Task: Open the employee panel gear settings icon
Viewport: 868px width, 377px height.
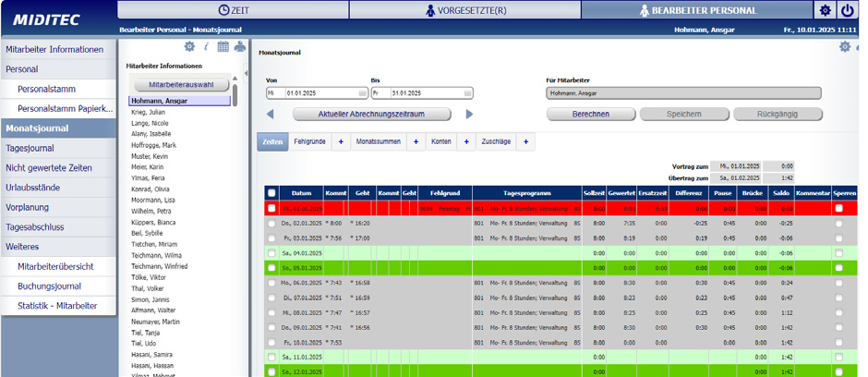Action: (189, 46)
